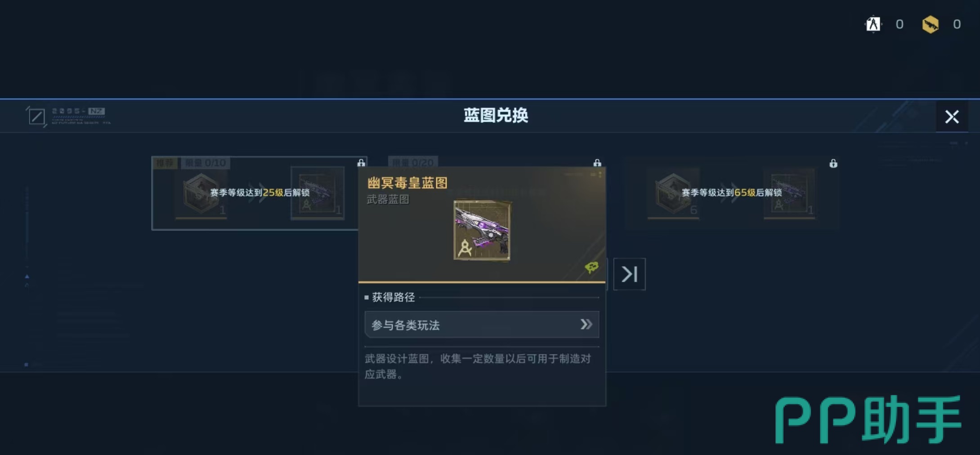Click the 限量 0/20 label
Viewport: 980px width, 455px height.
point(413,162)
